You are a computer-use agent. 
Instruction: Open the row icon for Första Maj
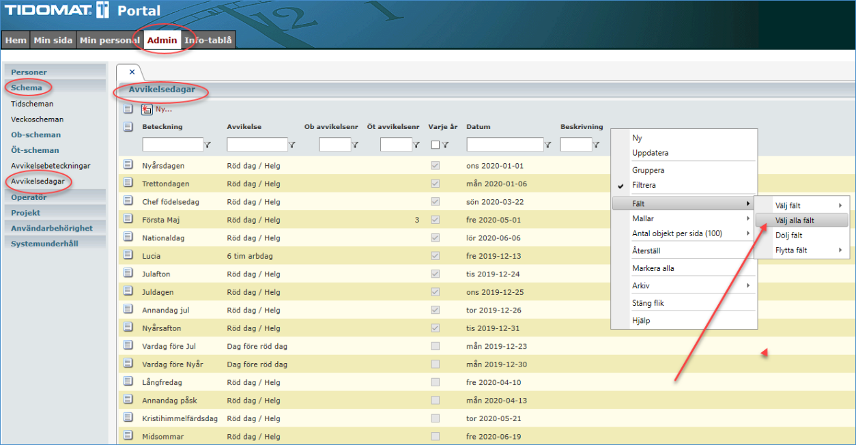pyautogui.click(x=128, y=218)
